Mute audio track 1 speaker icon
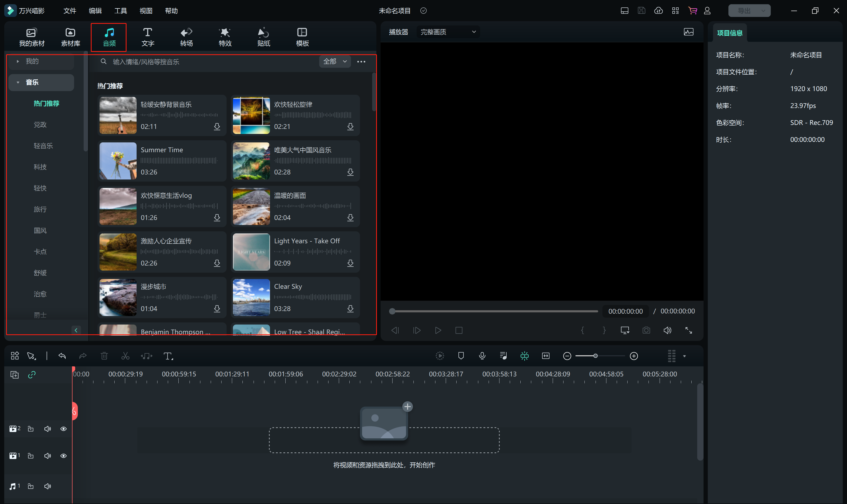This screenshot has height=504, width=847. [48, 486]
